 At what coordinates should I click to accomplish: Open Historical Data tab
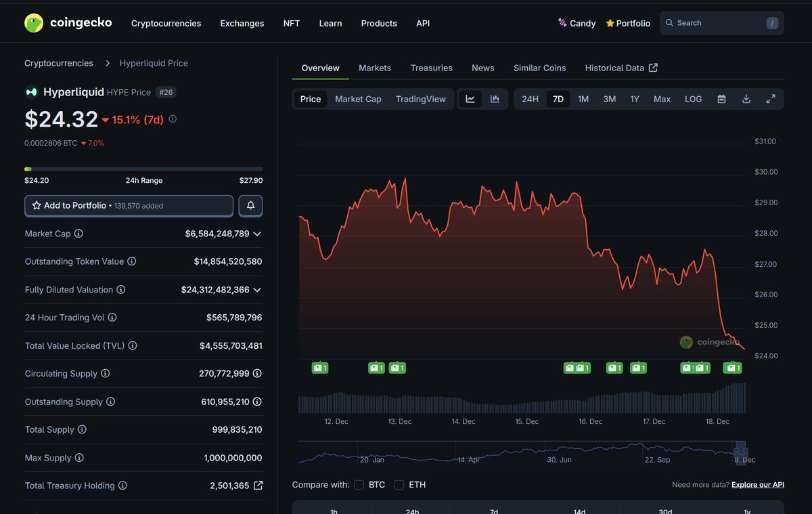click(621, 68)
